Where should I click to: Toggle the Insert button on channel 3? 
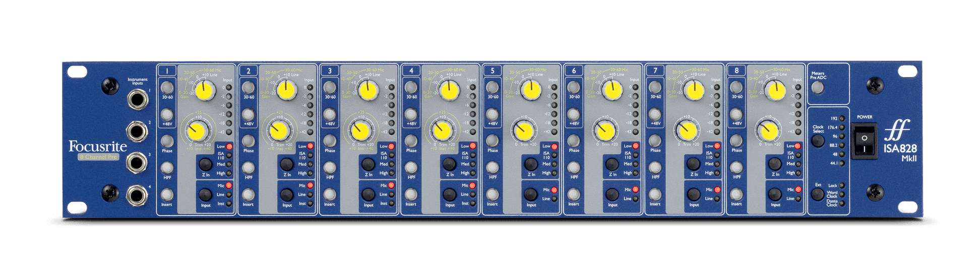330,194
